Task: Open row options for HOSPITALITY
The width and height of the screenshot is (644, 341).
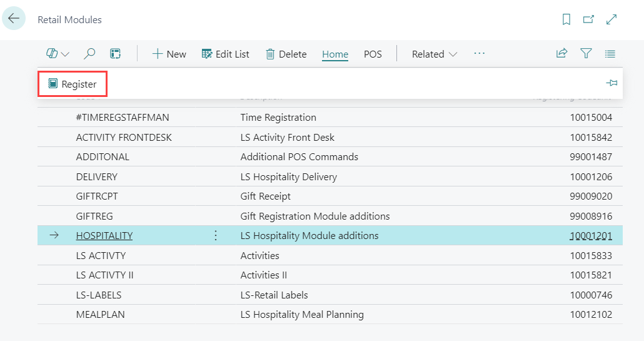Action: 216,236
